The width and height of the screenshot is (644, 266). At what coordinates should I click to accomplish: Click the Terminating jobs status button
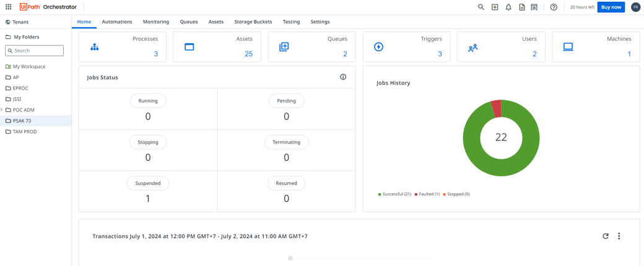pyautogui.click(x=286, y=142)
